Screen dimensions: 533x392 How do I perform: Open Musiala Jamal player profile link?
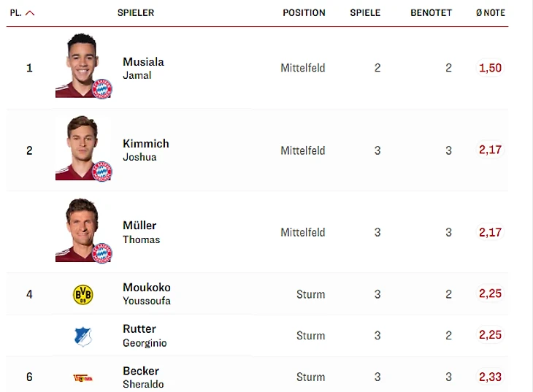pos(143,68)
